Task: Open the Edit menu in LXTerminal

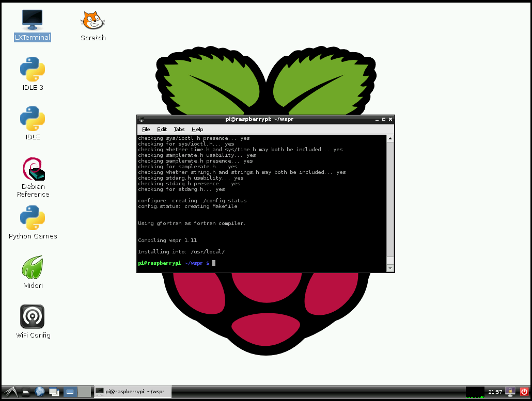Action: pos(162,129)
